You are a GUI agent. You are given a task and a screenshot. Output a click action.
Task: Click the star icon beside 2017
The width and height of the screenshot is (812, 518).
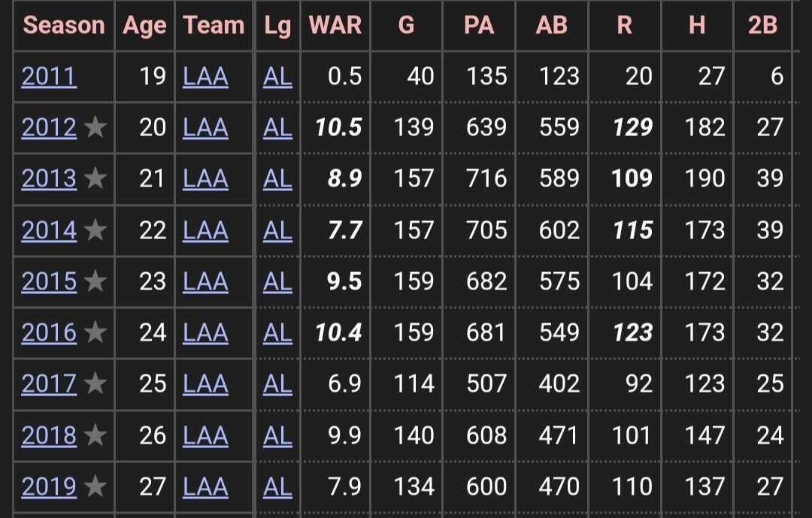(95, 383)
